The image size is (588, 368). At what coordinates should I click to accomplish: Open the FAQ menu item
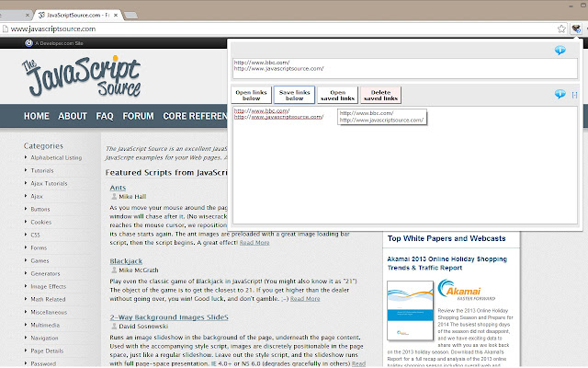(105, 116)
